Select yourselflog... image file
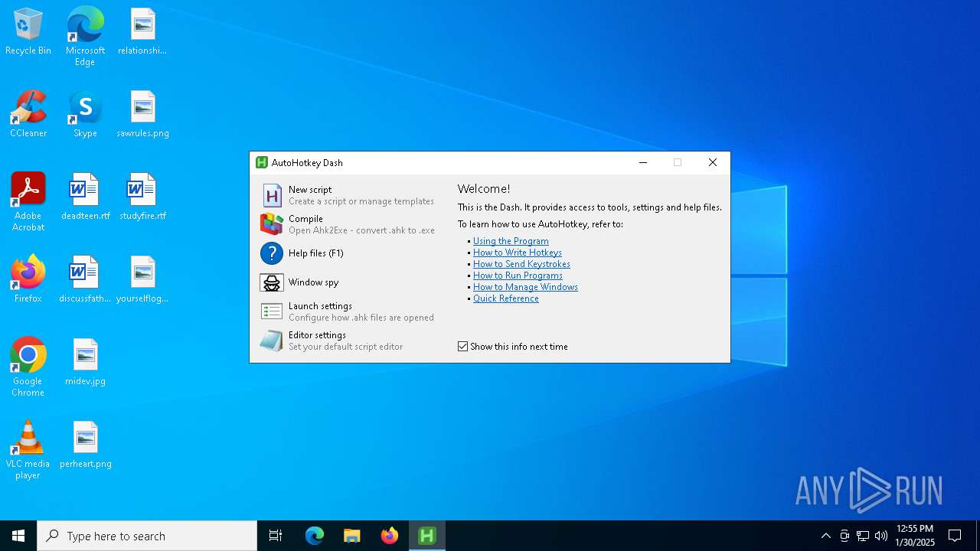The height and width of the screenshot is (551, 980). [x=143, y=280]
